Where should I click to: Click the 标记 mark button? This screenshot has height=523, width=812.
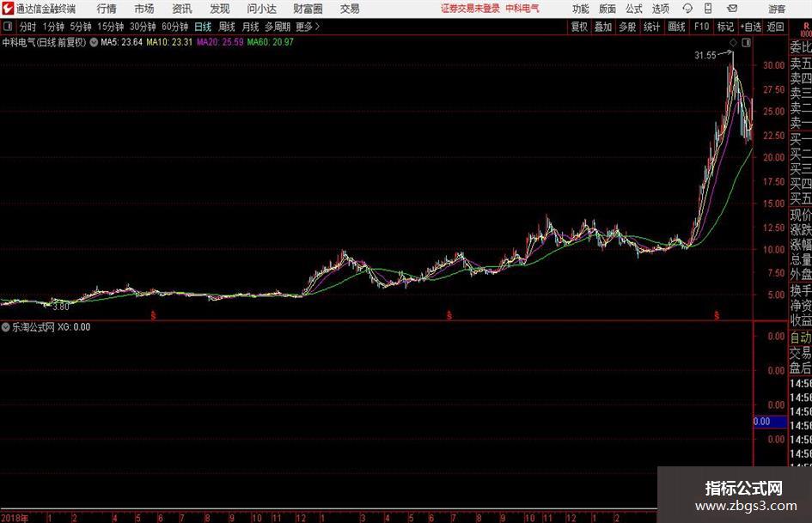(x=725, y=27)
